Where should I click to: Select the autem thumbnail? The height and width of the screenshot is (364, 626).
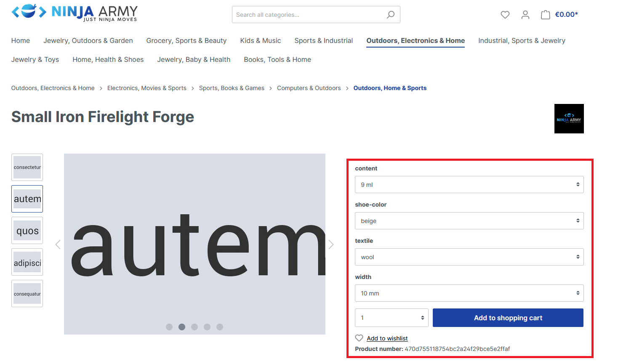(x=27, y=199)
